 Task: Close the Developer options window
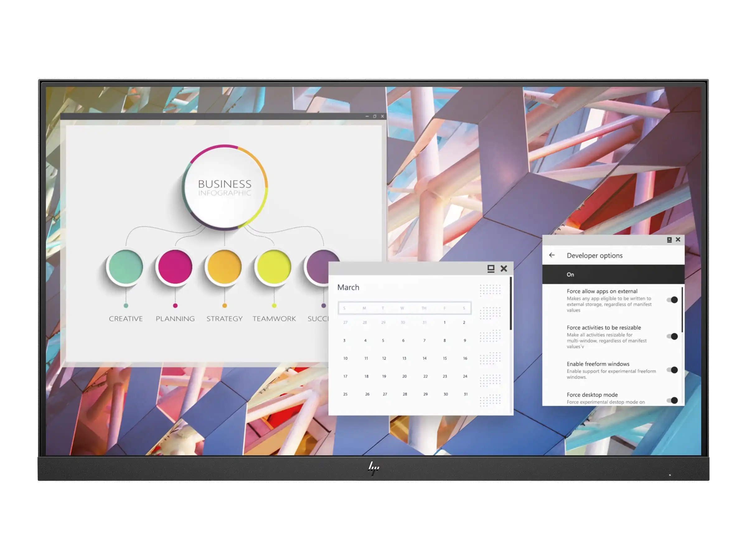pyautogui.click(x=678, y=239)
